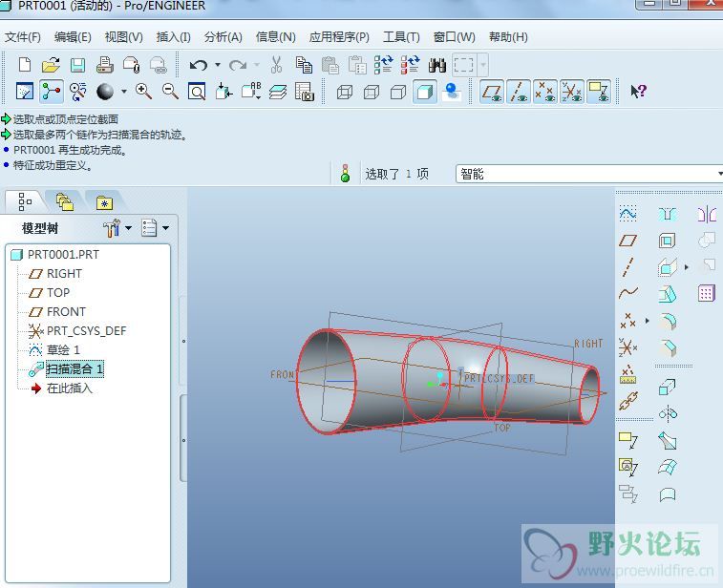The image size is (723, 588).
Task: Select the Mirror tool
Action: tap(707, 214)
